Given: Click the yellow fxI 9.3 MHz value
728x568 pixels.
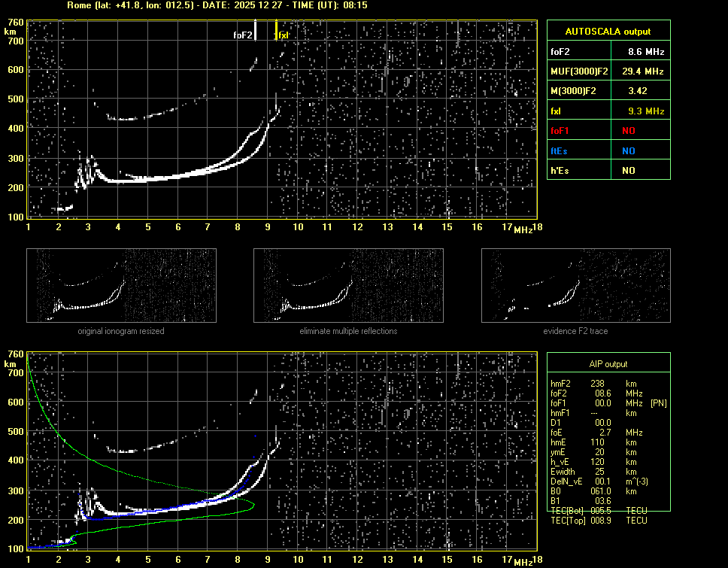Looking at the screenshot, I should point(645,111).
